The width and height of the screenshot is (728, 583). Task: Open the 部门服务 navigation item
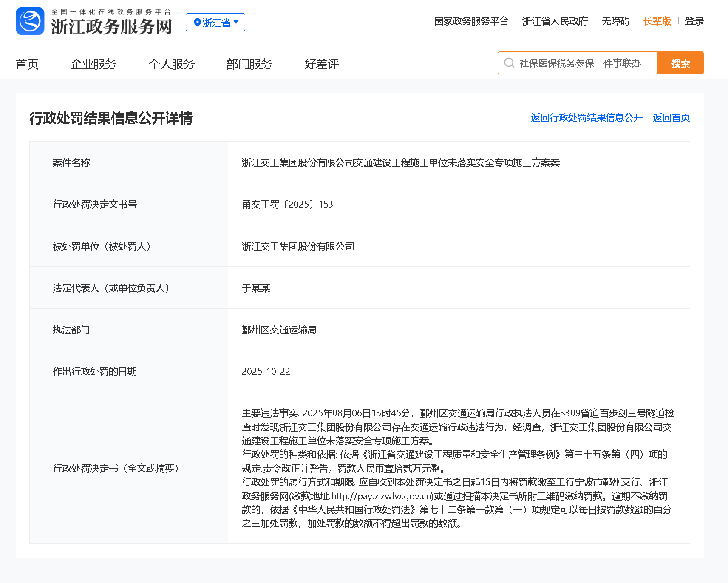point(249,64)
